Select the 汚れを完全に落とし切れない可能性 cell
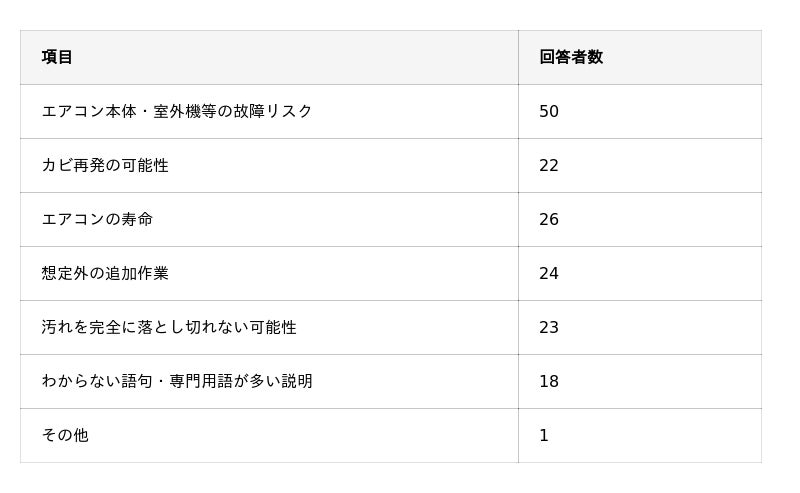This screenshot has height=493, width=800. [x=169, y=327]
